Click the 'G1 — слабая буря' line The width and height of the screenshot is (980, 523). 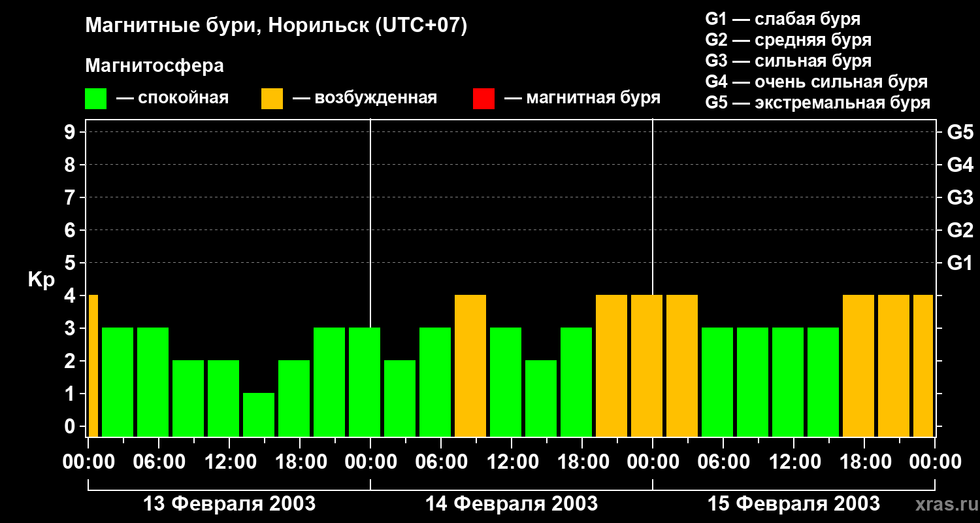pos(783,19)
